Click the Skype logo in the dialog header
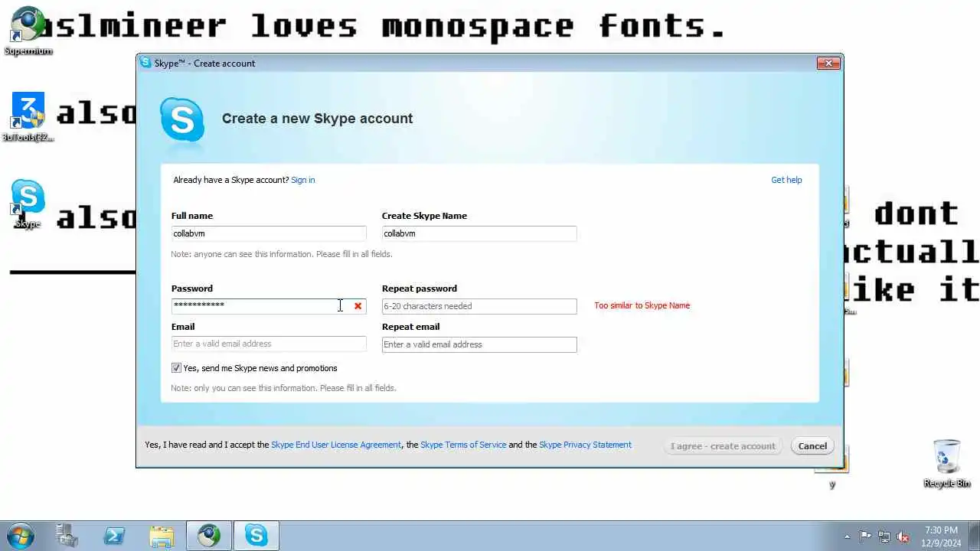Viewport: 980px width, 551px height. (x=182, y=120)
